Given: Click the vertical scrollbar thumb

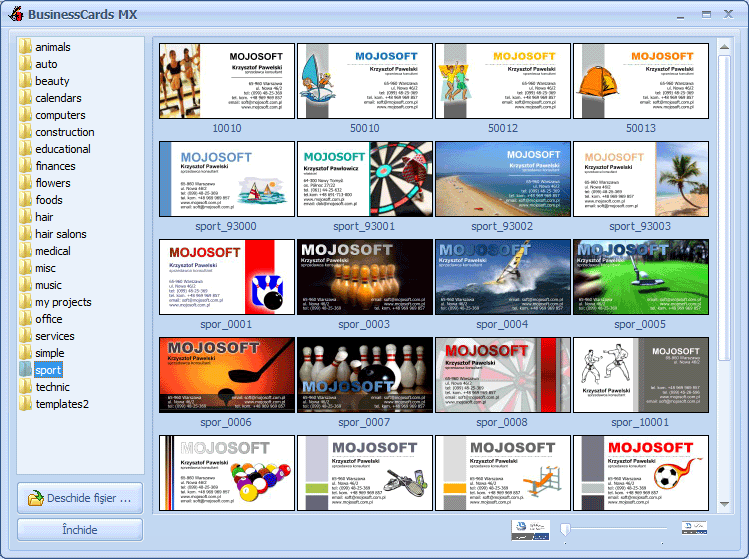Looking at the screenshot, I should [x=724, y=208].
